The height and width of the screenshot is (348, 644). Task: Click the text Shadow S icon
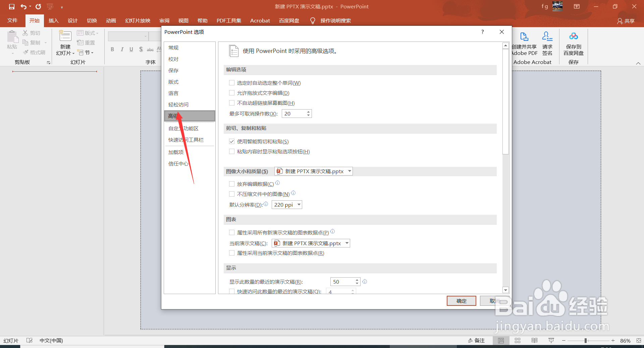(141, 50)
